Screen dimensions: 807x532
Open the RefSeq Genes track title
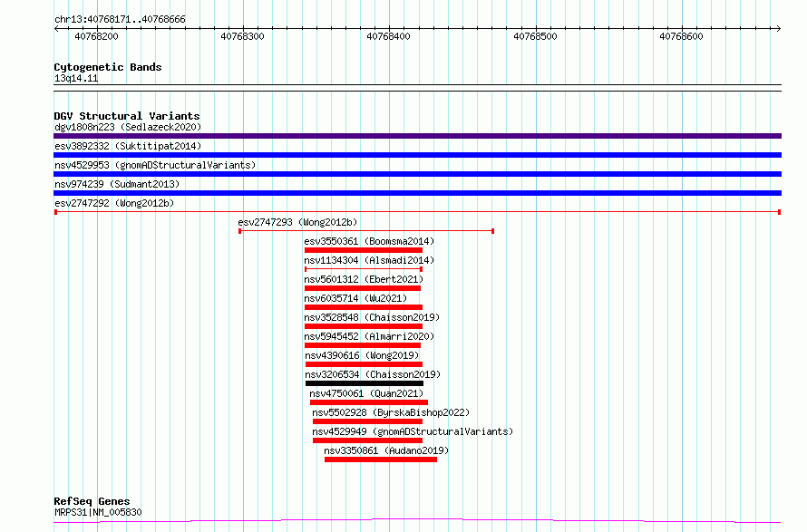click(92, 501)
